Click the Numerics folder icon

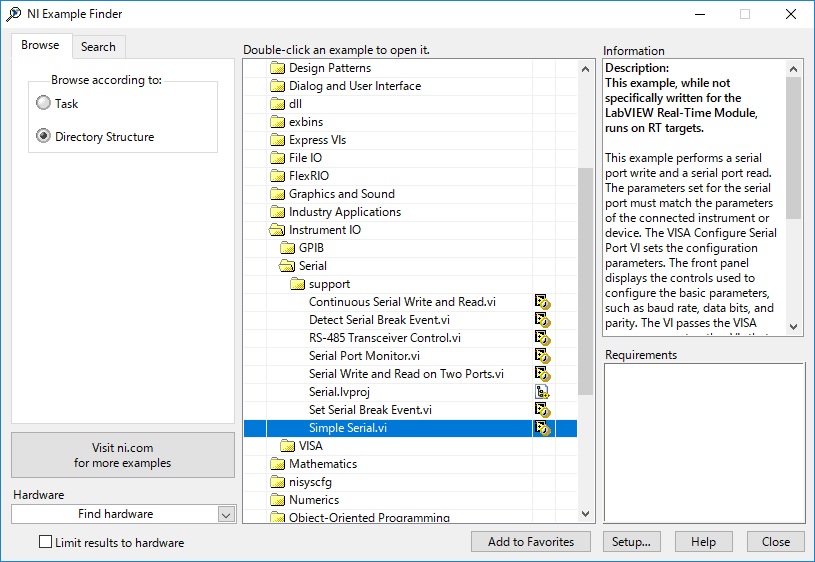(x=278, y=500)
